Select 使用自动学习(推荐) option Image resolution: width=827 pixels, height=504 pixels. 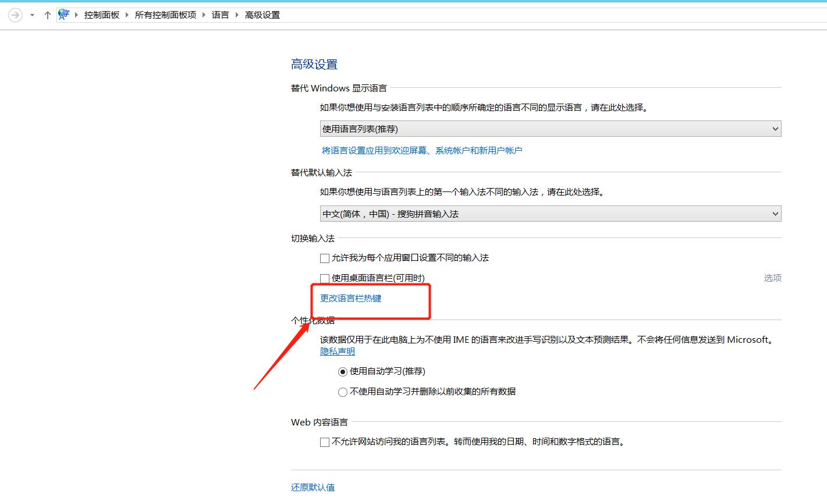342,371
